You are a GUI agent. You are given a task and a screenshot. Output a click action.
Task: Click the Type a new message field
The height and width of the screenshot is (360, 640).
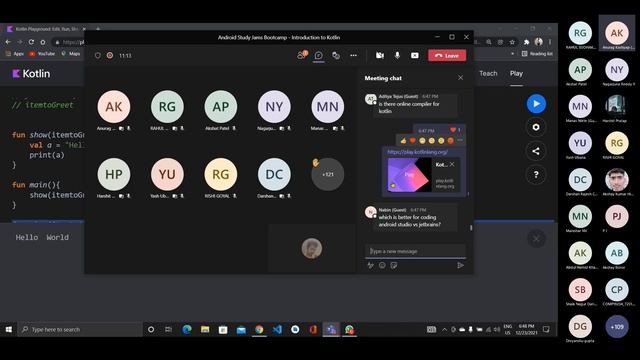click(x=415, y=251)
